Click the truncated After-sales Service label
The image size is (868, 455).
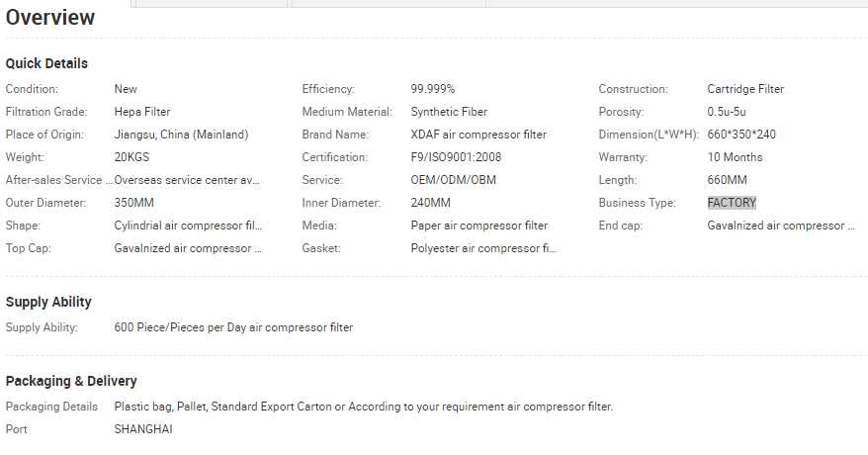(x=59, y=180)
